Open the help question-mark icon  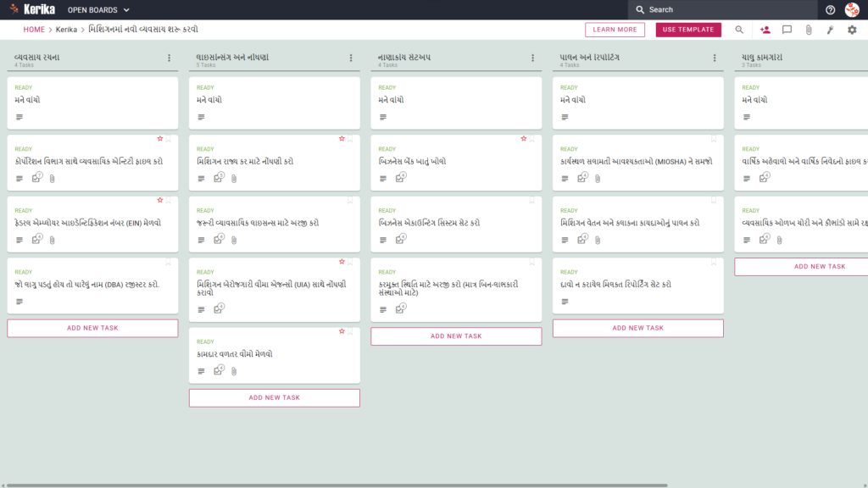click(x=830, y=9)
